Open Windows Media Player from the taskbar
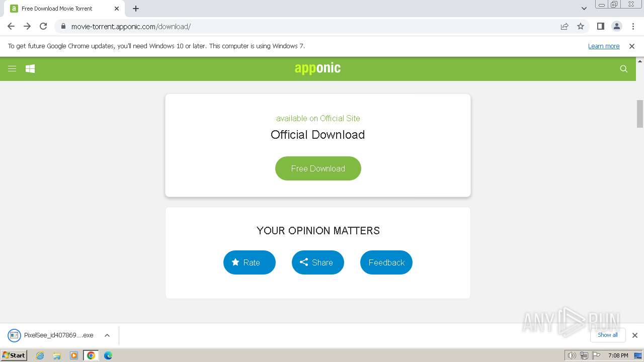The image size is (644, 362). point(74,355)
